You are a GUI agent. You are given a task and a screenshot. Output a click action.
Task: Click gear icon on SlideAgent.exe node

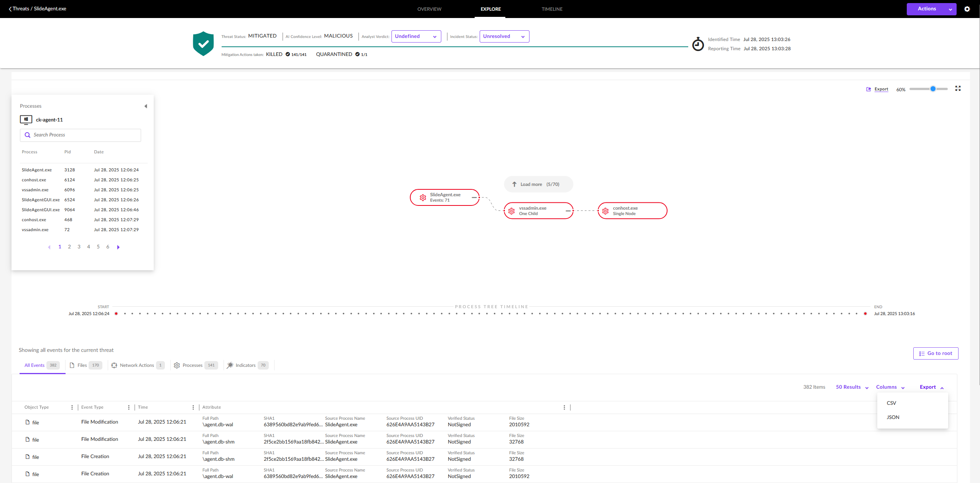(423, 197)
